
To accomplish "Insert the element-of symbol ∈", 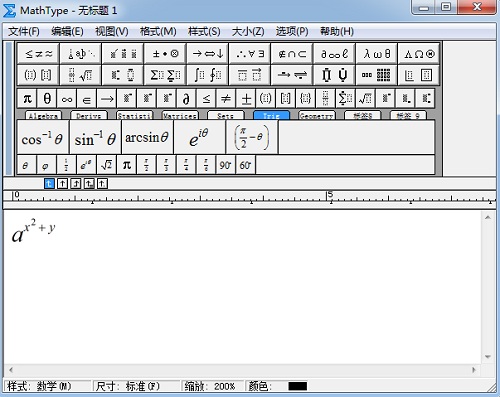I will [x=86, y=99].
